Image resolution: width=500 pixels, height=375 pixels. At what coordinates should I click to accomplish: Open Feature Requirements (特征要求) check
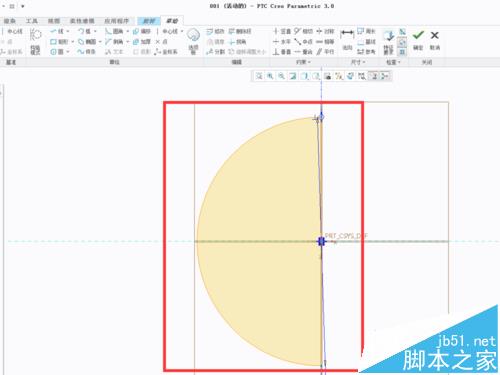(x=389, y=42)
